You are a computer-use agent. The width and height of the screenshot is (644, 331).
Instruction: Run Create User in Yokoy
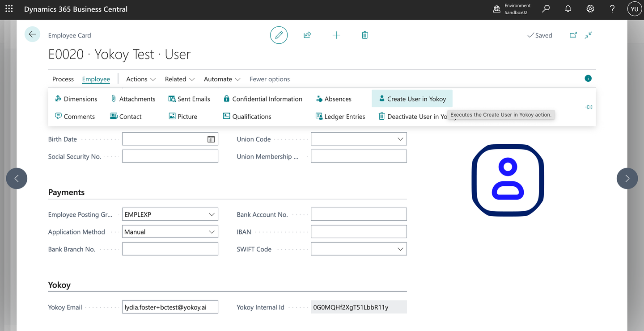pos(412,99)
